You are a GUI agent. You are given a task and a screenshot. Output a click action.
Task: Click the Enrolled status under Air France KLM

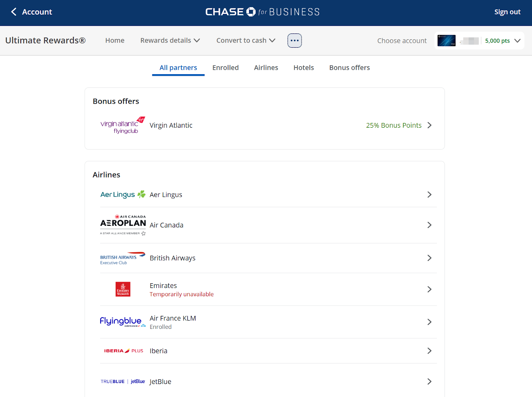click(x=161, y=327)
